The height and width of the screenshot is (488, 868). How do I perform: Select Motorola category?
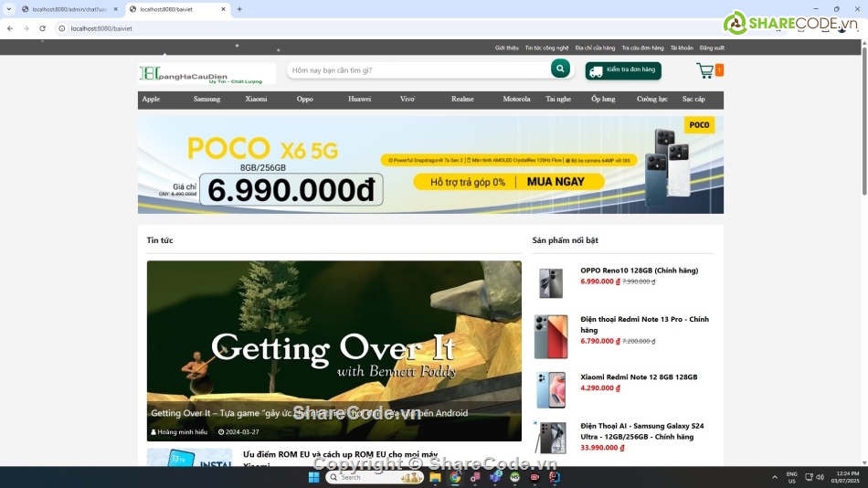[516, 99]
